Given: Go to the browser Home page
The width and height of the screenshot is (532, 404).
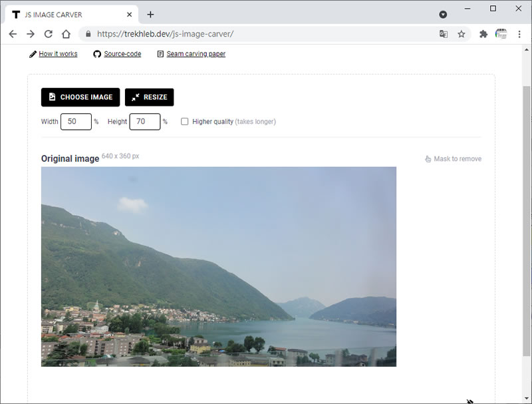Looking at the screenshot, I should click(66, 34).
